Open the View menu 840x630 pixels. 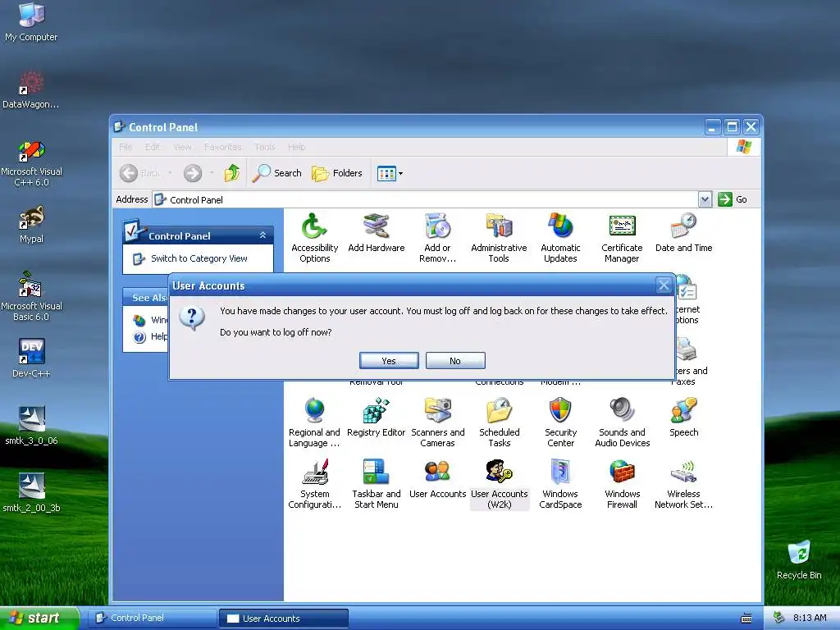[182, 147]
